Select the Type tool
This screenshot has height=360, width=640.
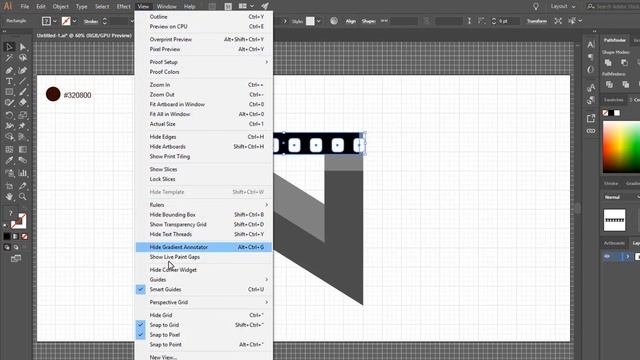coord(9,81)
